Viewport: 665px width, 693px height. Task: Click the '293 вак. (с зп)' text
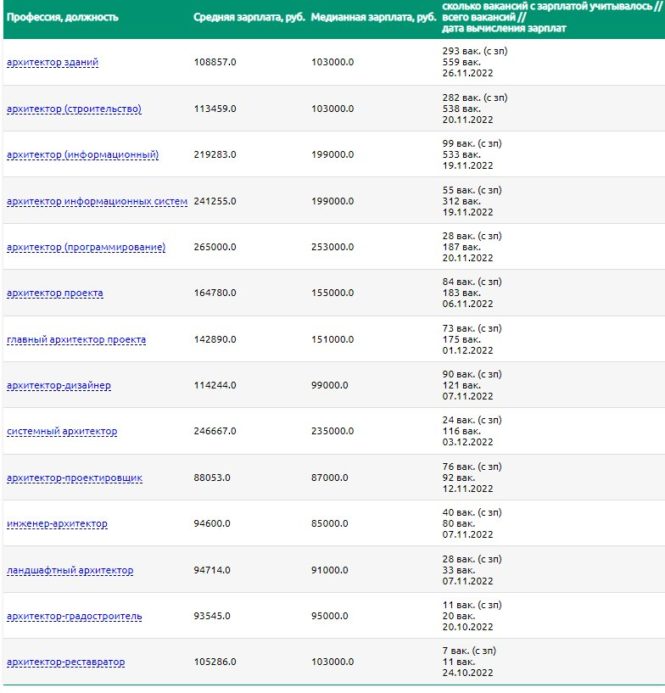tap(475, 51)
